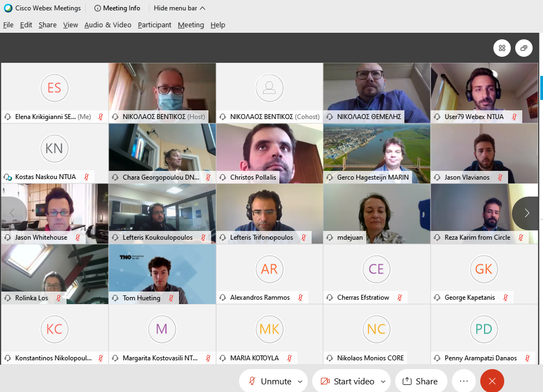
Task: Click the Cisco Webex Meetings logo icon
Action: coord(8,8)
